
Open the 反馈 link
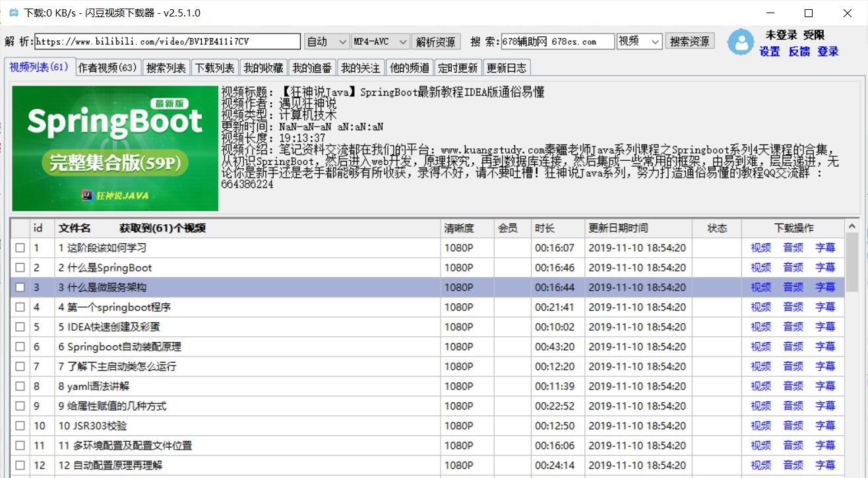799,51
